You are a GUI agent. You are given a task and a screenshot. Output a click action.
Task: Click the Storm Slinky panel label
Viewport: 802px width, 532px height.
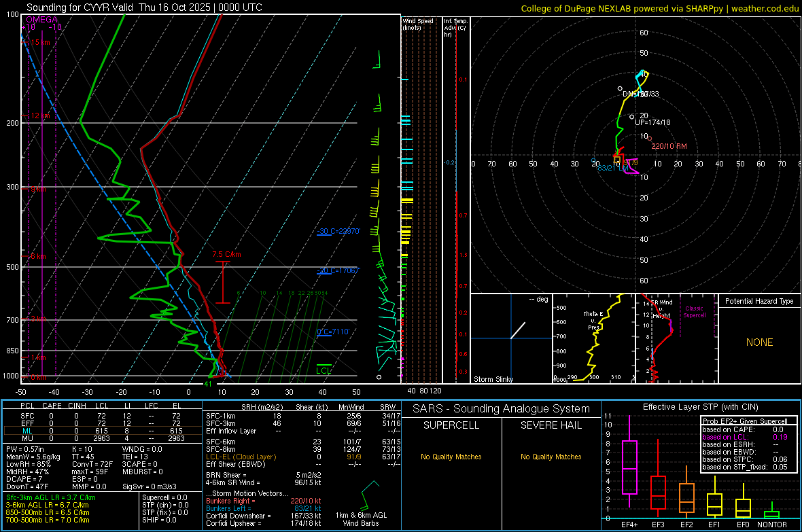493,379
